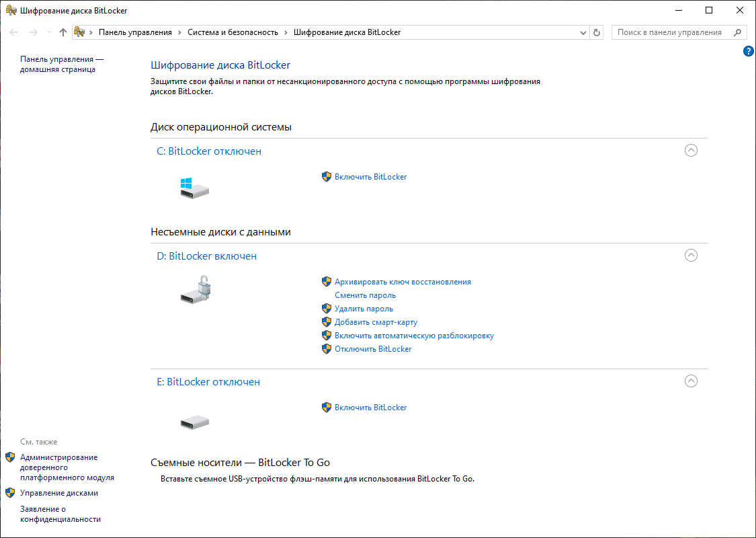Refresh the address bar view

597,32
